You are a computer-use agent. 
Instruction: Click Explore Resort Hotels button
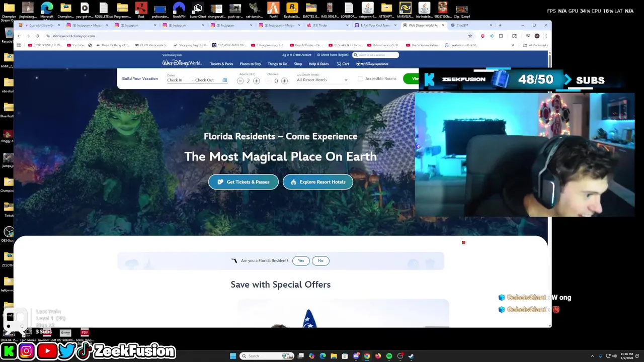[318, 182]
